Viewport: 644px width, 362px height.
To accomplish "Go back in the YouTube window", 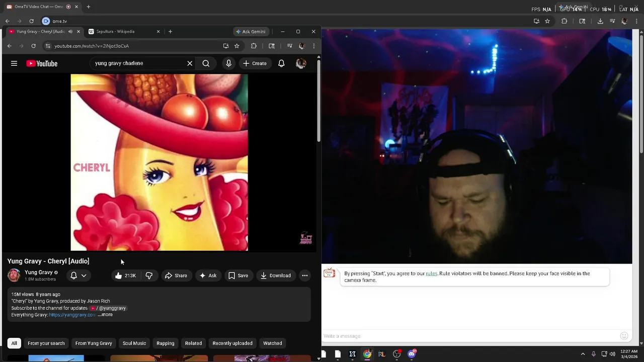I will click(9, 46).
